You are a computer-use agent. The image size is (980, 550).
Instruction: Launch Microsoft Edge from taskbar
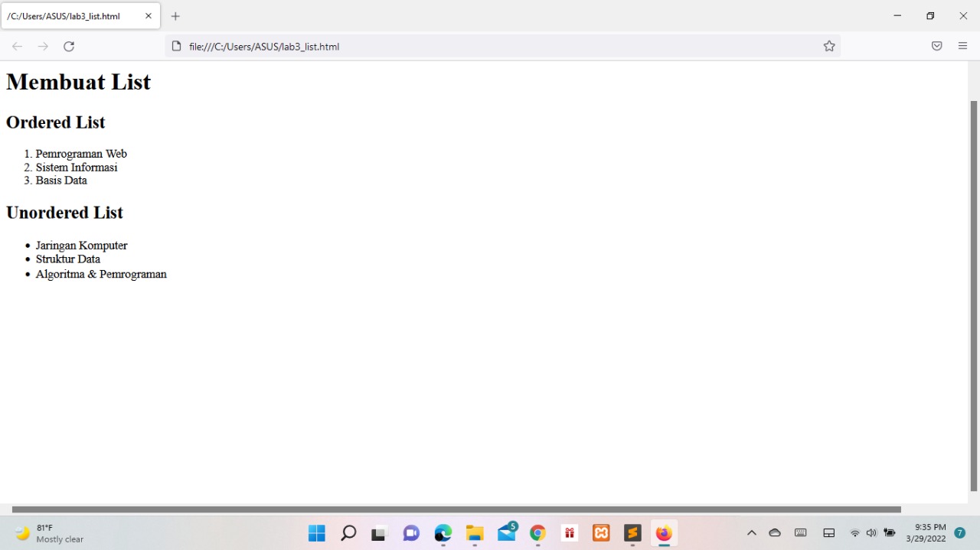tap(443, 533)
